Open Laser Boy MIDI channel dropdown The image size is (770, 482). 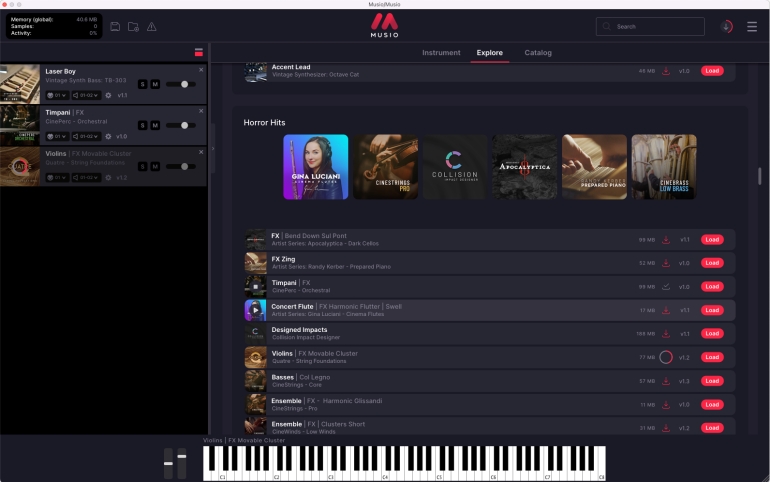[x=56, y=95]
